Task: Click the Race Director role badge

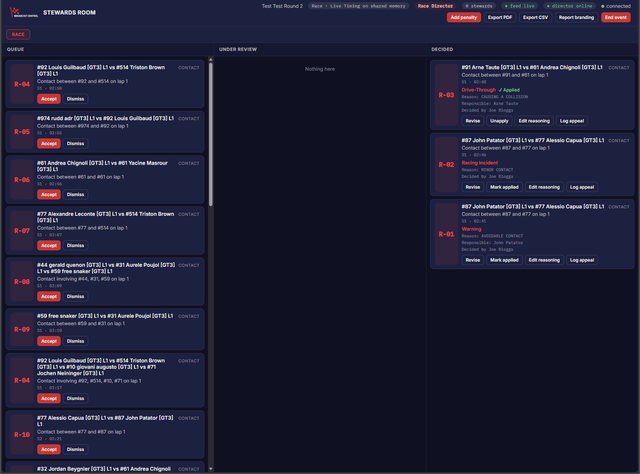Action: (435, 6)
